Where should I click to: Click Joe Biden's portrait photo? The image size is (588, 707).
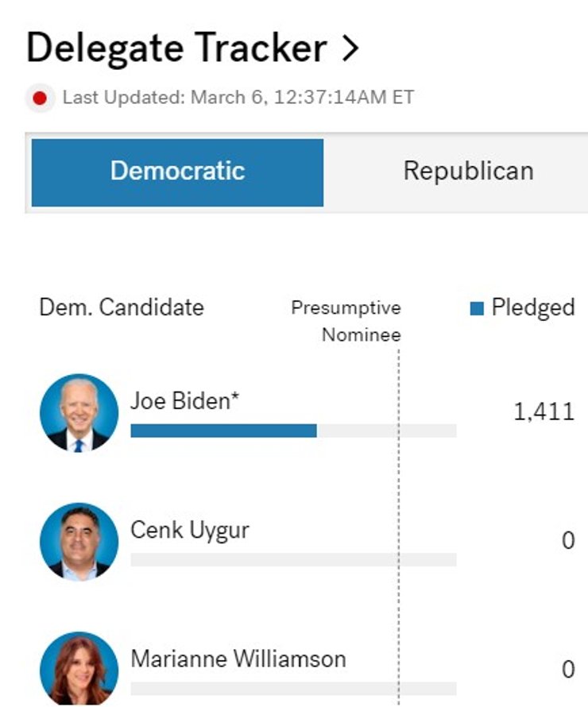tap(79, 413)
